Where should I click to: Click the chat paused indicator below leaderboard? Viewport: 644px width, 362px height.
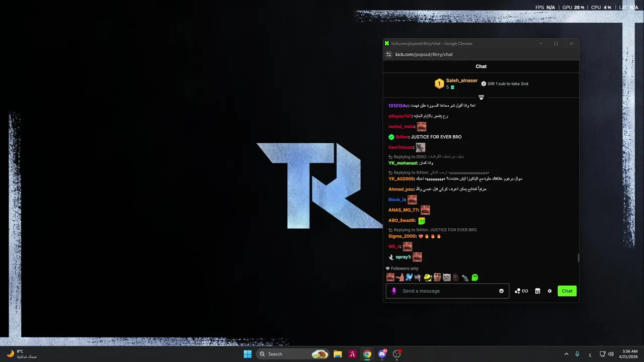pos(481,97)
